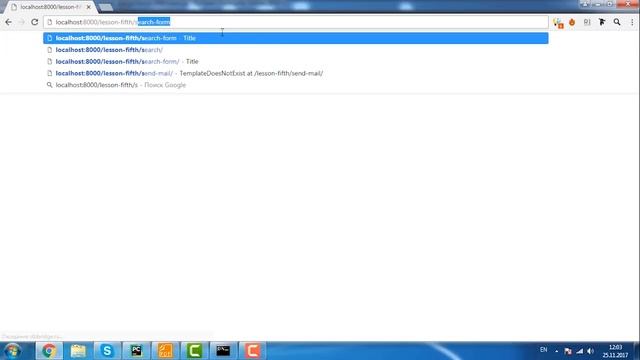Click the orange application taskbar icon
640x360 pixels.
click(165, 351)
